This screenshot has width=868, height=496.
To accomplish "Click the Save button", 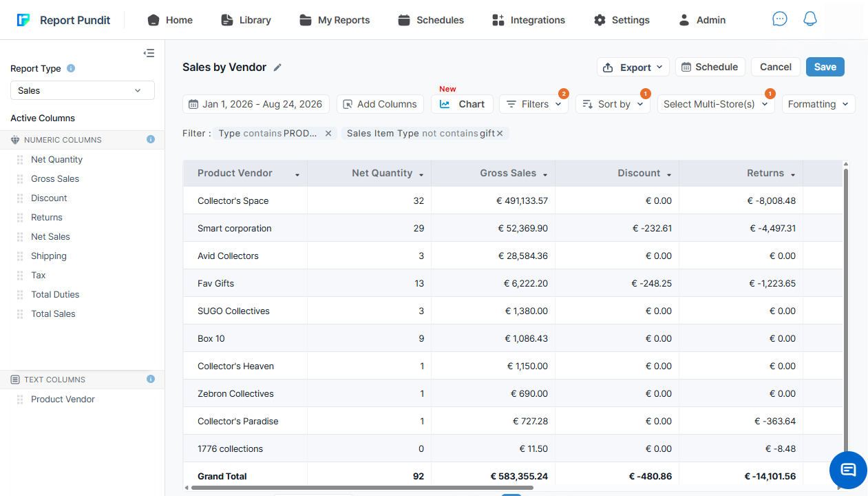I will tap(825, 67).
